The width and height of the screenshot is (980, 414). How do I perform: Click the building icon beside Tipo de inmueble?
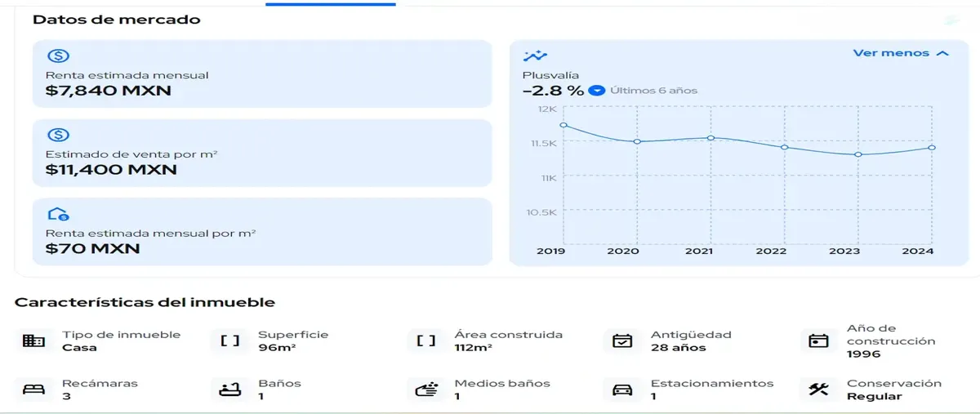tap(33, 341)
